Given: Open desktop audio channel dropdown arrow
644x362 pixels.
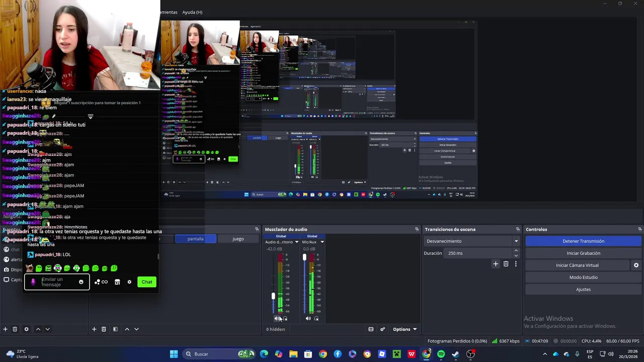Looking at the screenshot, I should 296,242.
